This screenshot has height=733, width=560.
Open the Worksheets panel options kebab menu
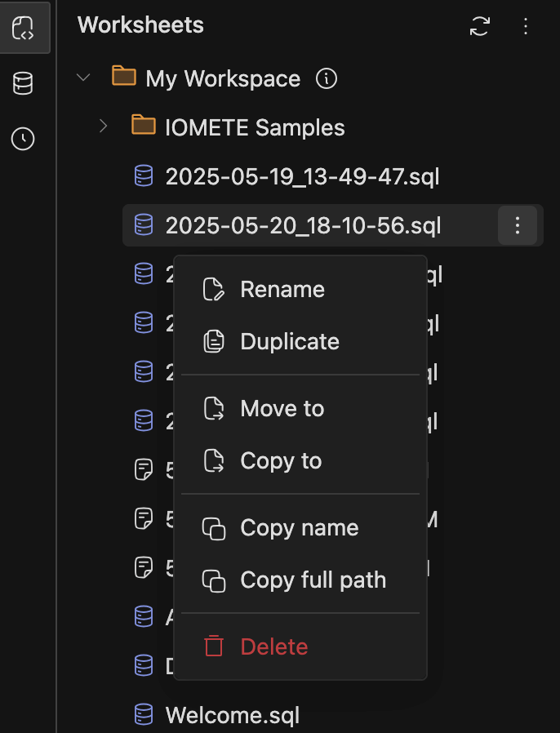tap(527, 26)
